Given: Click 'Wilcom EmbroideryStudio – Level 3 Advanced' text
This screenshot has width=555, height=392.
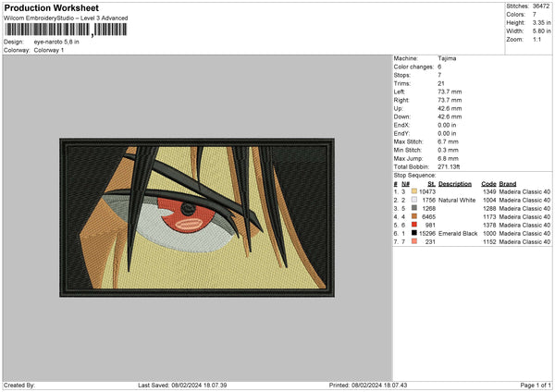Looking at the screenshot, I should pos(66,18).
